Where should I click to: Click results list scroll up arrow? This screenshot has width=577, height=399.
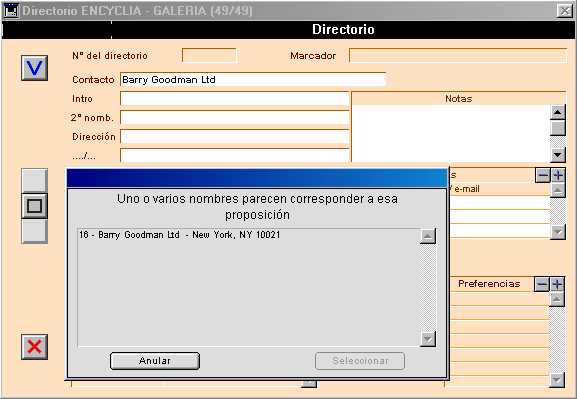428,236
